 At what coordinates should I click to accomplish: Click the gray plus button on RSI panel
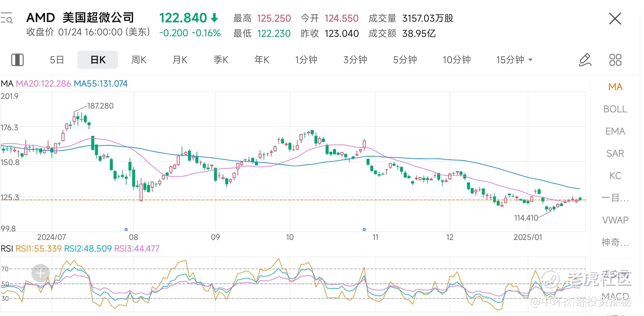point(40,273)
